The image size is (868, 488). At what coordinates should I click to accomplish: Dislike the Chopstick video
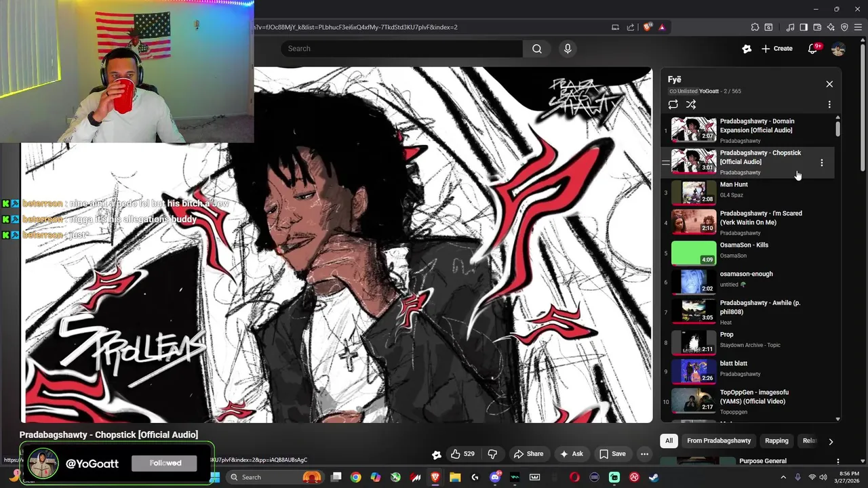point(493,454)
